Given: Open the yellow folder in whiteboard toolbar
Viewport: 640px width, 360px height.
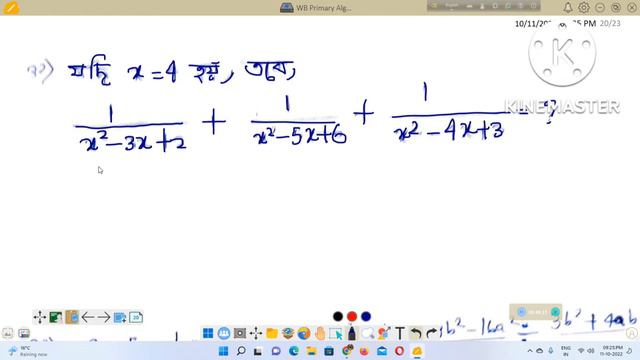Looking at the screenshot, I should pos(272,333).
